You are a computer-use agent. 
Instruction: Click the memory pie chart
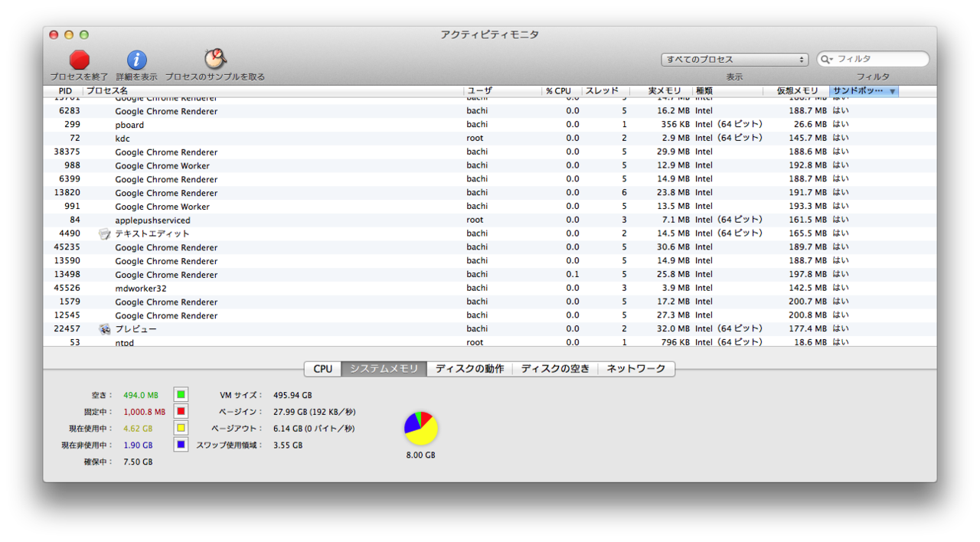point(421,429)
